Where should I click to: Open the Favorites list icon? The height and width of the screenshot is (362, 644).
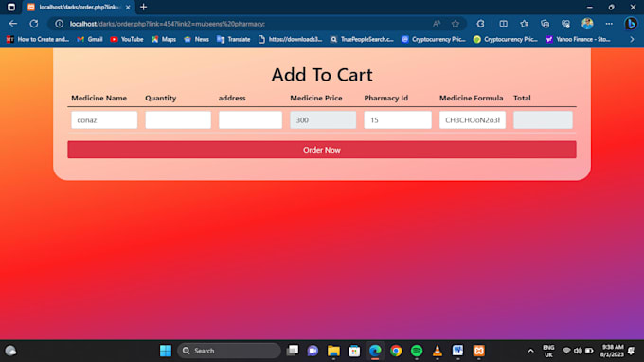(524, 24)
